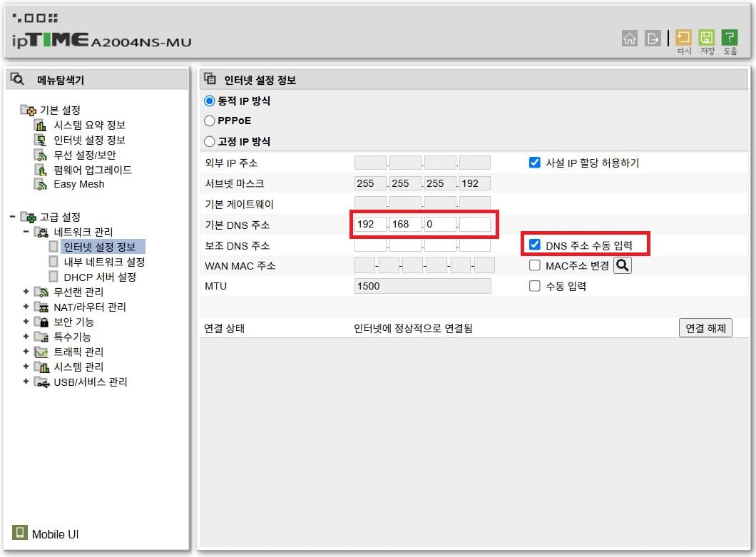Click the 연결 해제 button
Viewport: 756px width, 557px height.
[x=705, y=328]
